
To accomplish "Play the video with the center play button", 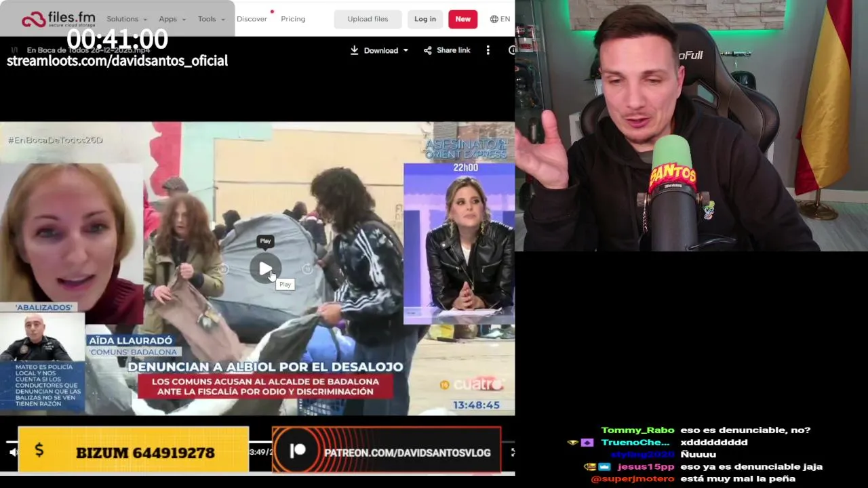I will 265,269.
